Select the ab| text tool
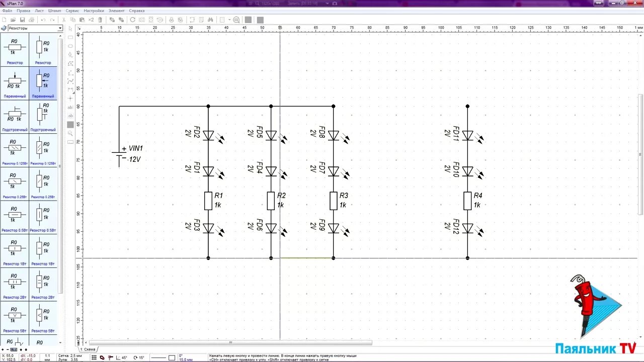Screen dimensions: 644x362 [x=70, y=107]
